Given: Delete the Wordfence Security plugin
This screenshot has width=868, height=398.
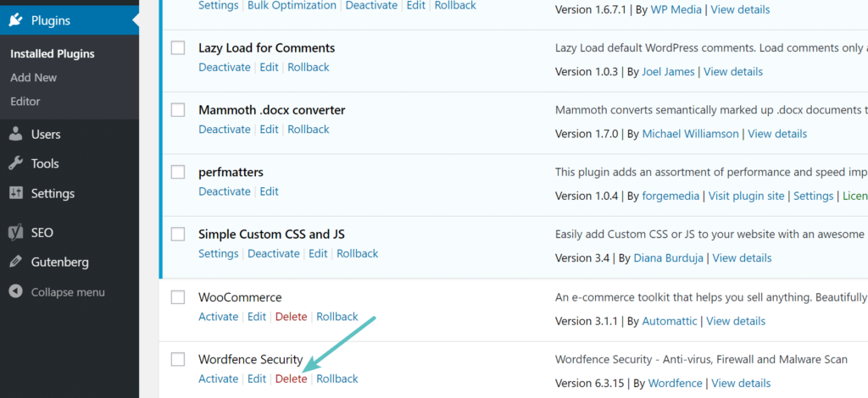Looking at the screenshot, I should 291,379.
